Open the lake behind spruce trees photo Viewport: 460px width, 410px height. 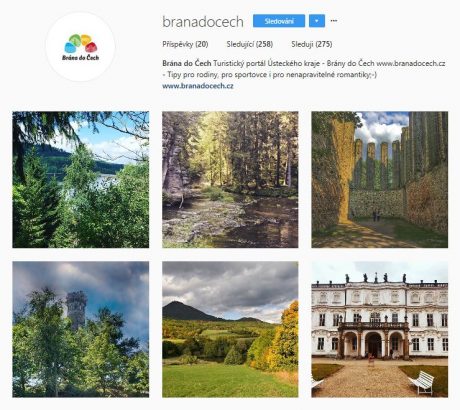[81, 179]
